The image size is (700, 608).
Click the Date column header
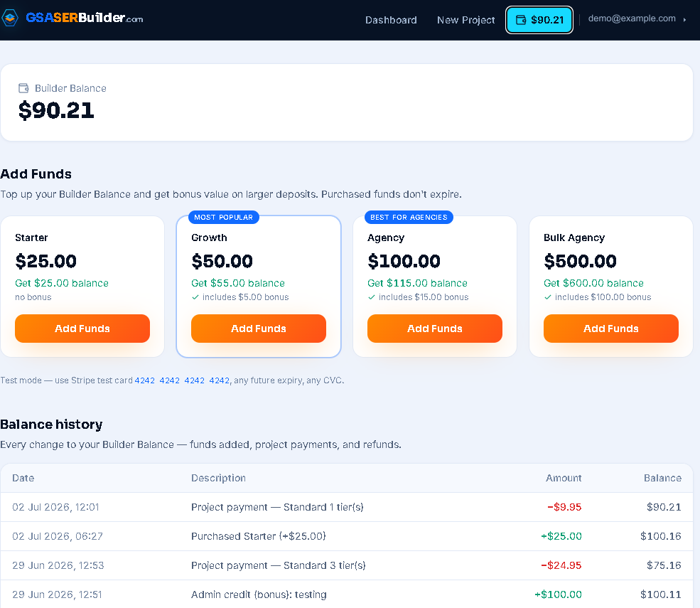(x=23, y=478)
